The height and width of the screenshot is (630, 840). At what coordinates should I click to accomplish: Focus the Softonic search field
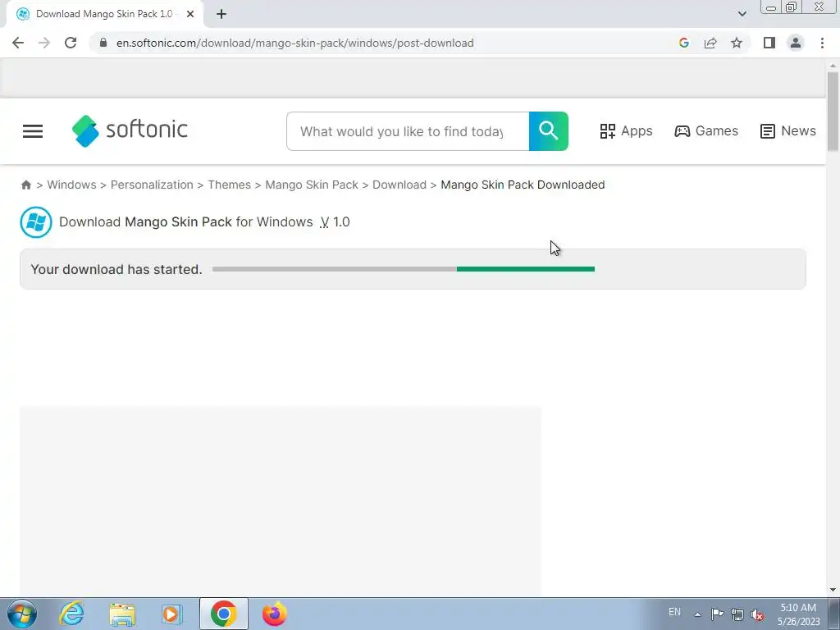coord(408,131)
